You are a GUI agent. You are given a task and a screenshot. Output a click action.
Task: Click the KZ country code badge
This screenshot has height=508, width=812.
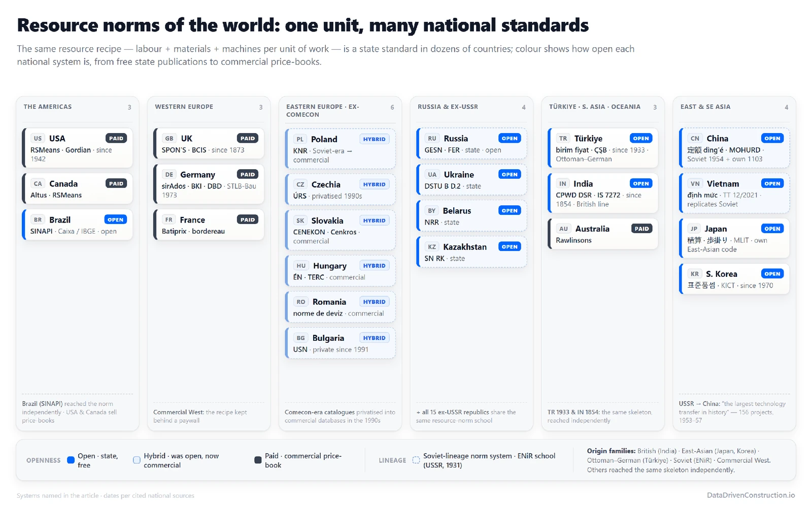coord(432,246)
